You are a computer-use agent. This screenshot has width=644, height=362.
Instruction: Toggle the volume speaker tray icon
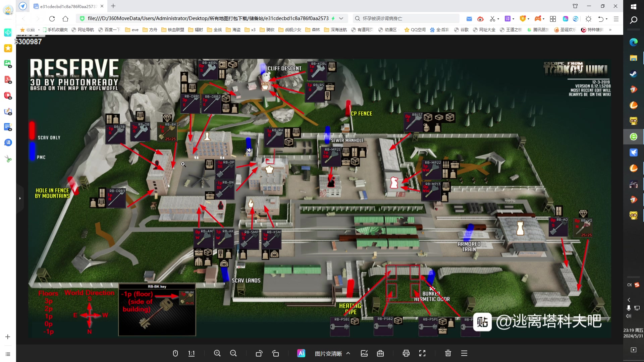pos(629,316)
